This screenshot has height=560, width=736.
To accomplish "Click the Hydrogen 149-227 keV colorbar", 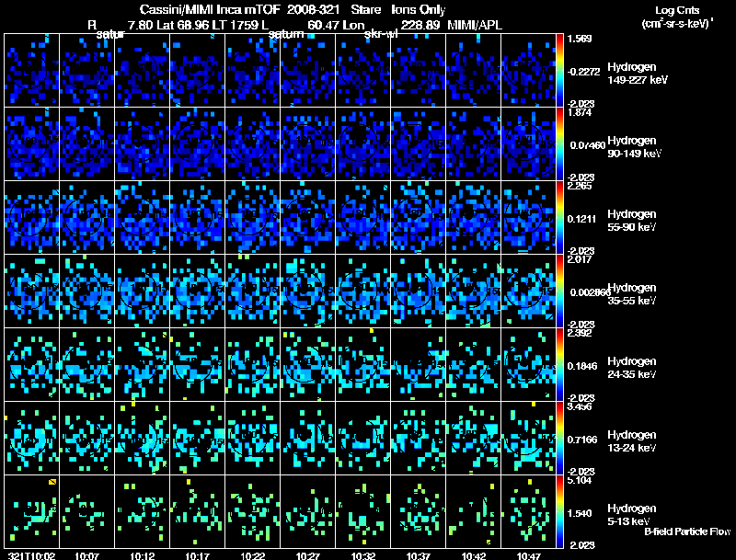I will [559, 71].
